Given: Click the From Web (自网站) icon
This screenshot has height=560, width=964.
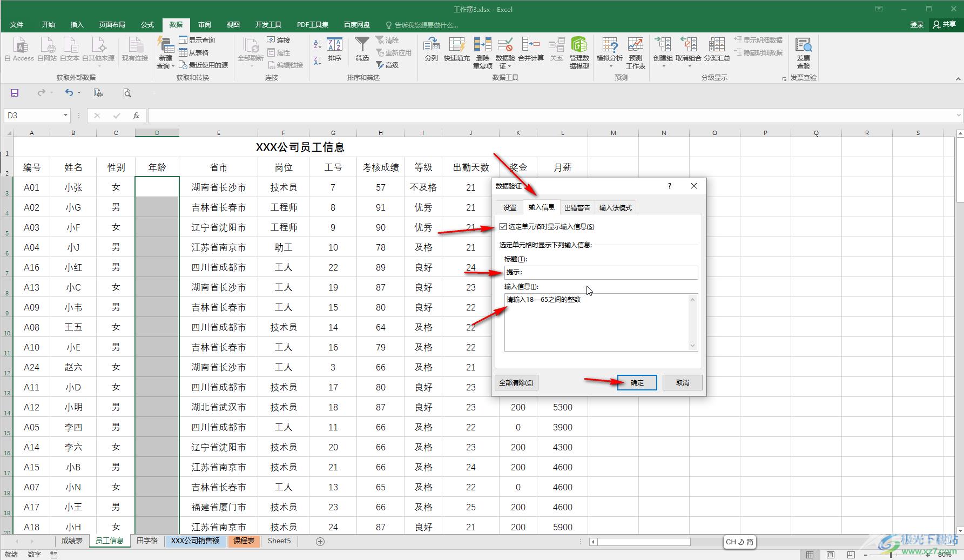Looking at the screenshot, I should point(47,49).
